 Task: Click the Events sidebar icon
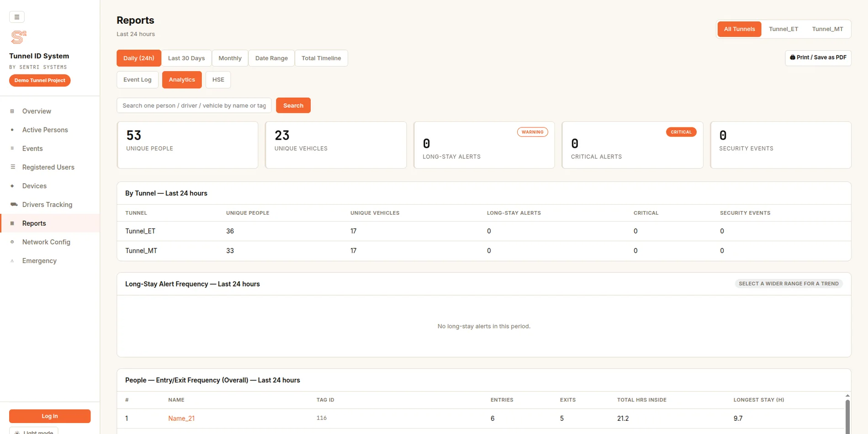pyautogui.click(x=12, y=148)
